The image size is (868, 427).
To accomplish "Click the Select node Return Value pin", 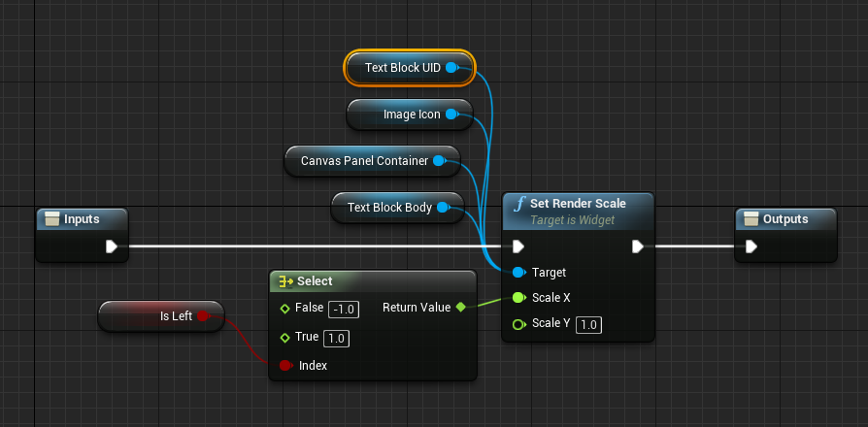I will pyautogui.click(x=460, y=307).
